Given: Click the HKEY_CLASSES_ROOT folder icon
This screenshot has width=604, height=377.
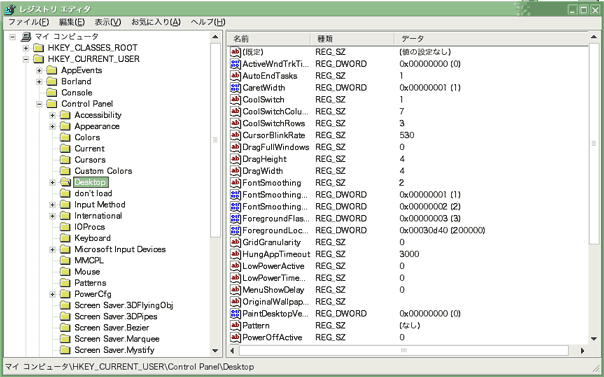Looking at the screenshot, I should tap(39, 48).
